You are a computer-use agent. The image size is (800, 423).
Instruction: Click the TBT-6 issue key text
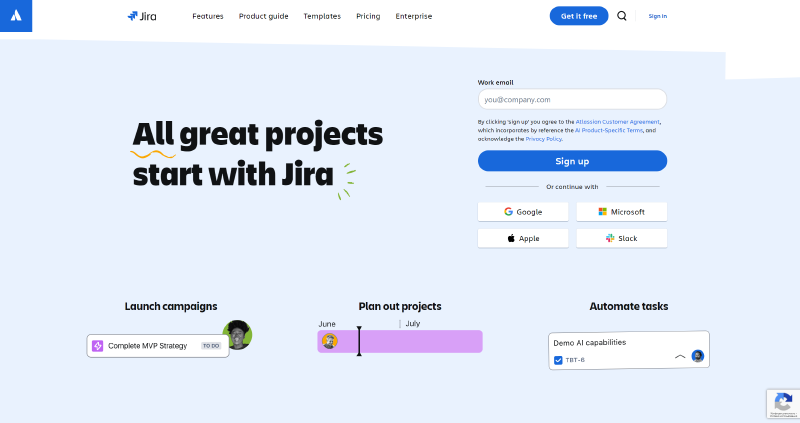point(575,360)
